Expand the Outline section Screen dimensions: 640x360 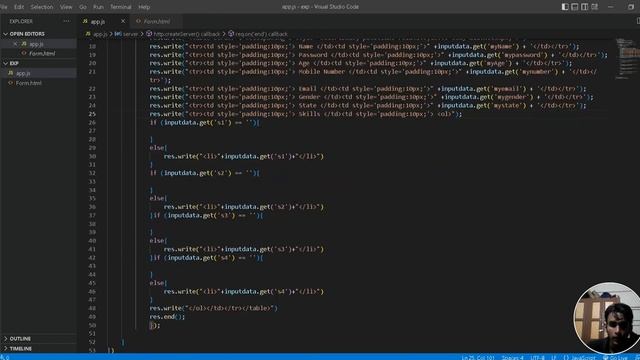[20, 339]
